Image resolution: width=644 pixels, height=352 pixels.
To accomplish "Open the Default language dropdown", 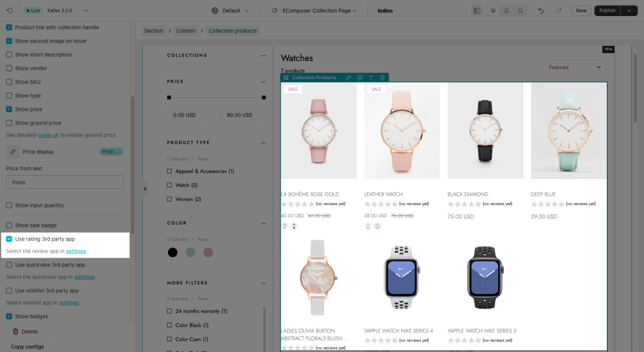I will [230, 11].
